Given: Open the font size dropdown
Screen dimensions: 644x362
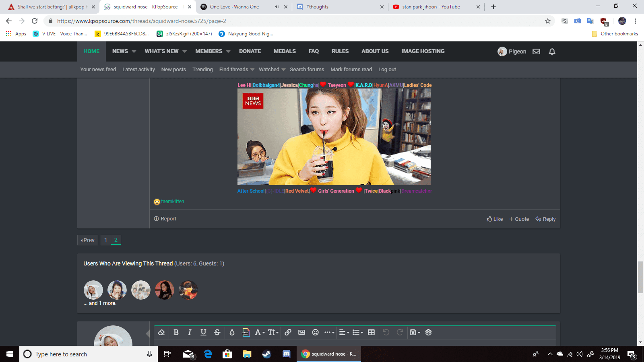Looking at the screenshot, I should point(273,332).
